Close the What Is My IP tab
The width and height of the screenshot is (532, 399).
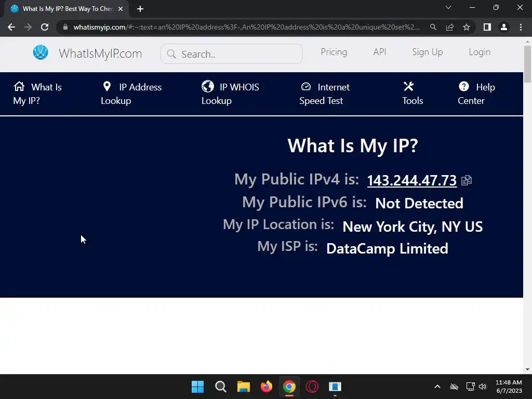coord(121,9)
